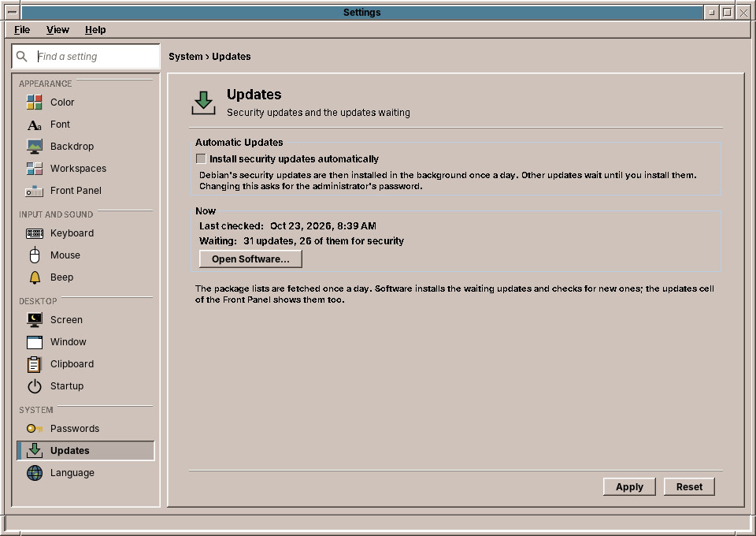The height and width of the screenshot is (536, 756).
Task: Apply the settings changes
Action: pos(629,487)
